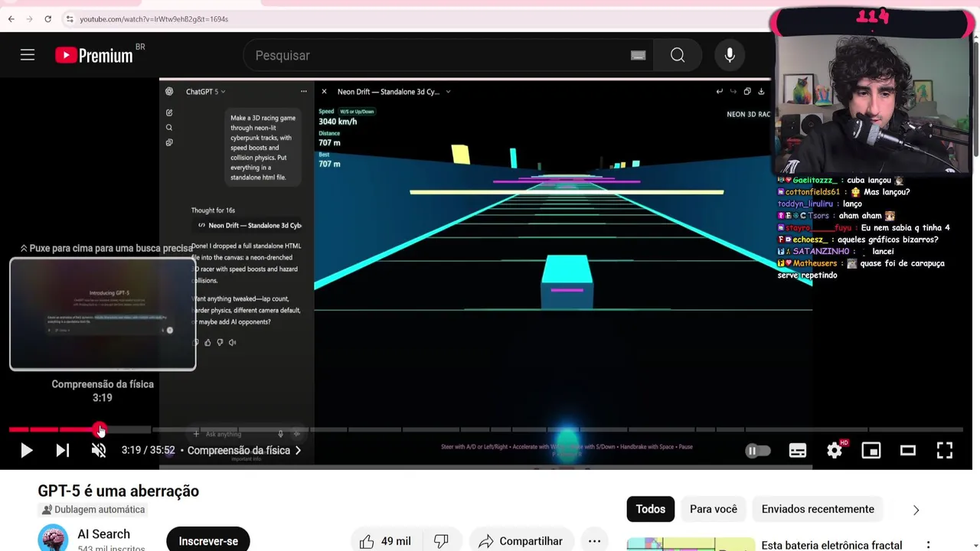Go back in browser history
The image size is (980, 551).
[10, 18]
